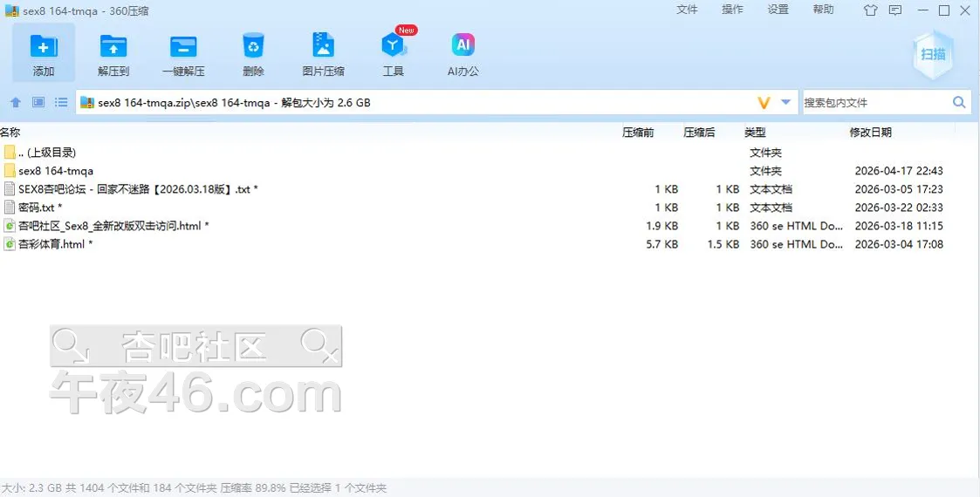Image resolution: width=980 pixels, height=497 pixels.
Task: Sort by the 修改日期 column header
Action: pos(870,133)
